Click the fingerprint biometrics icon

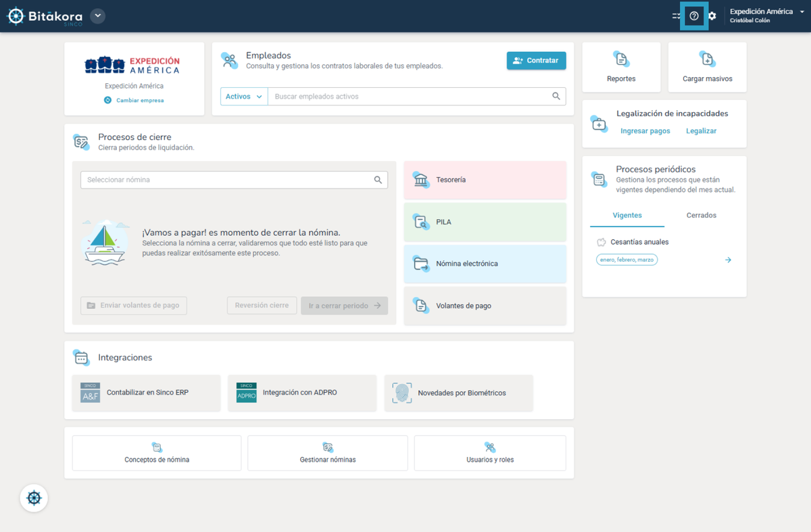[402, 393]
